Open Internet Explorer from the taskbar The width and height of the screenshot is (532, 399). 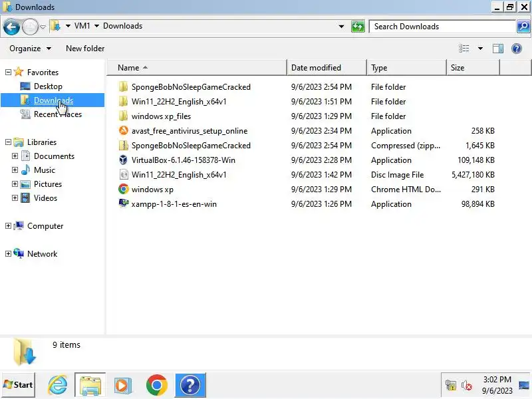pyautogui.click(x=58, y=385)
